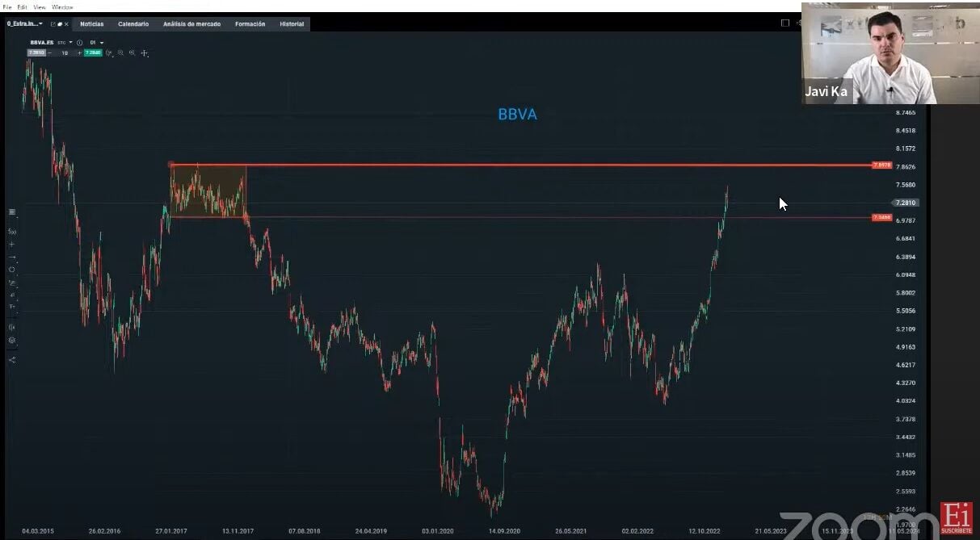Click the price axis value 6.0948

906,274
